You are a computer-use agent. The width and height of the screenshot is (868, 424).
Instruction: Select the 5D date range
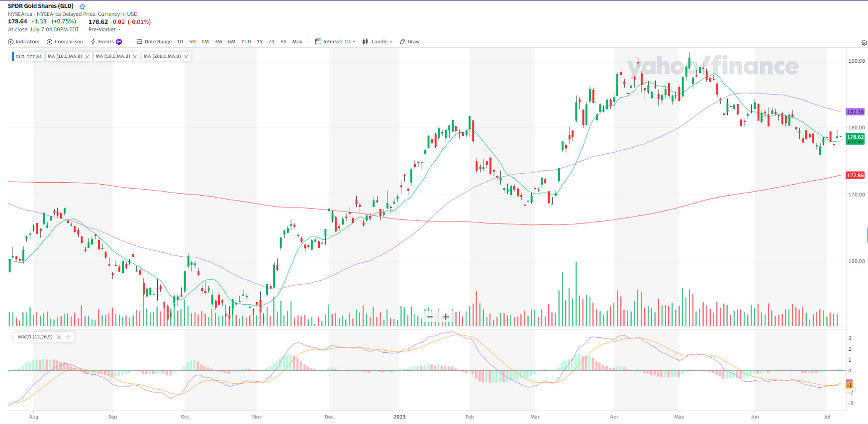(x=193, y=42)
